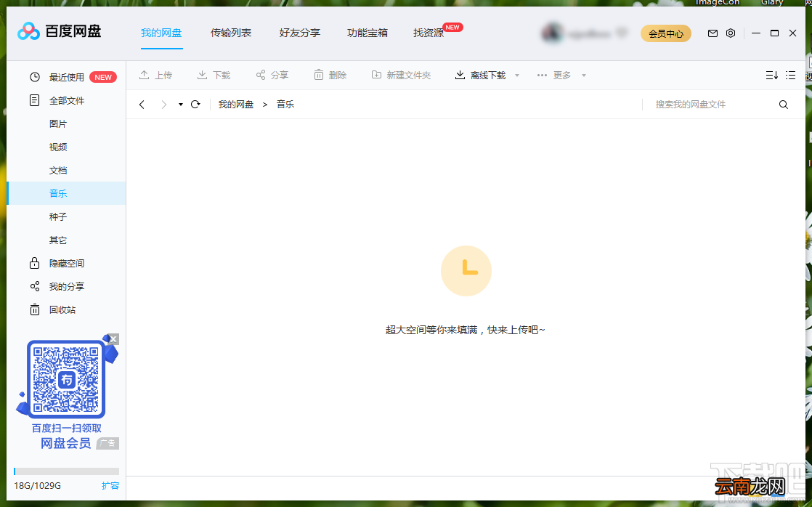The image size is (812, 507).
Task: Click the 回收站 trash icon
Action: (x=35, y=309)
